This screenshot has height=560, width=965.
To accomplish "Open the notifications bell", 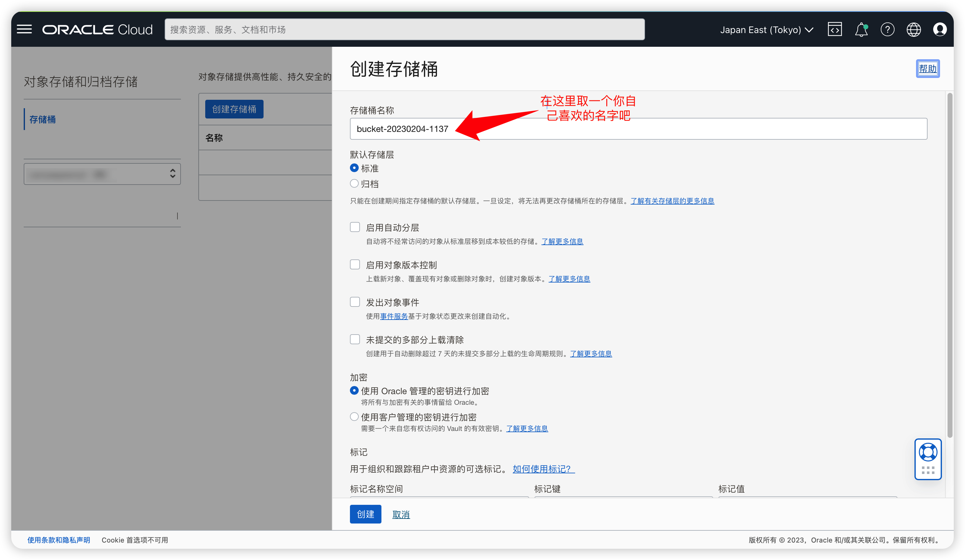I will pyautogui.click(x=861, y=29).
